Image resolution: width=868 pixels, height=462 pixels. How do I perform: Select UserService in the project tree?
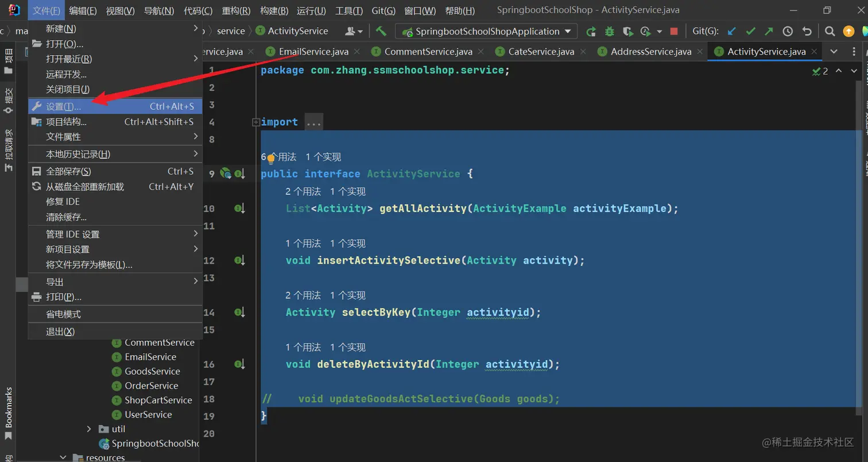[148, 414]
